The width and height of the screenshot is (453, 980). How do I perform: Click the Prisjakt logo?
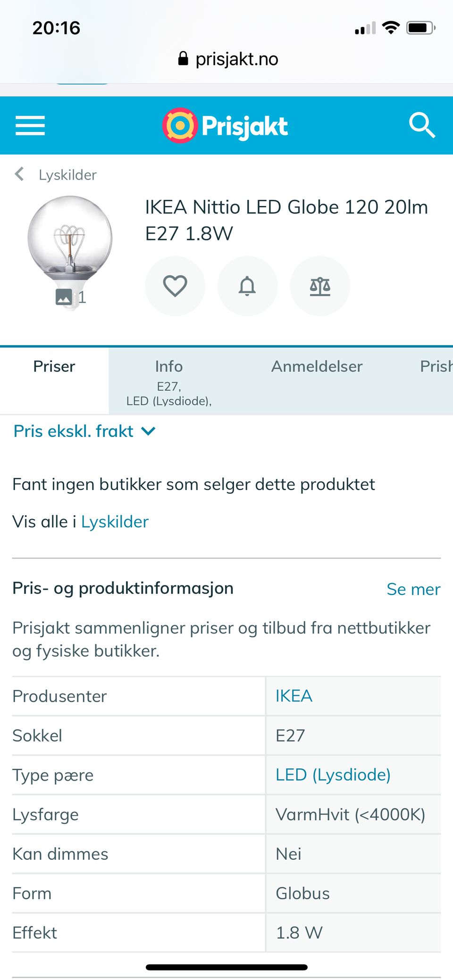click(226, 125)
